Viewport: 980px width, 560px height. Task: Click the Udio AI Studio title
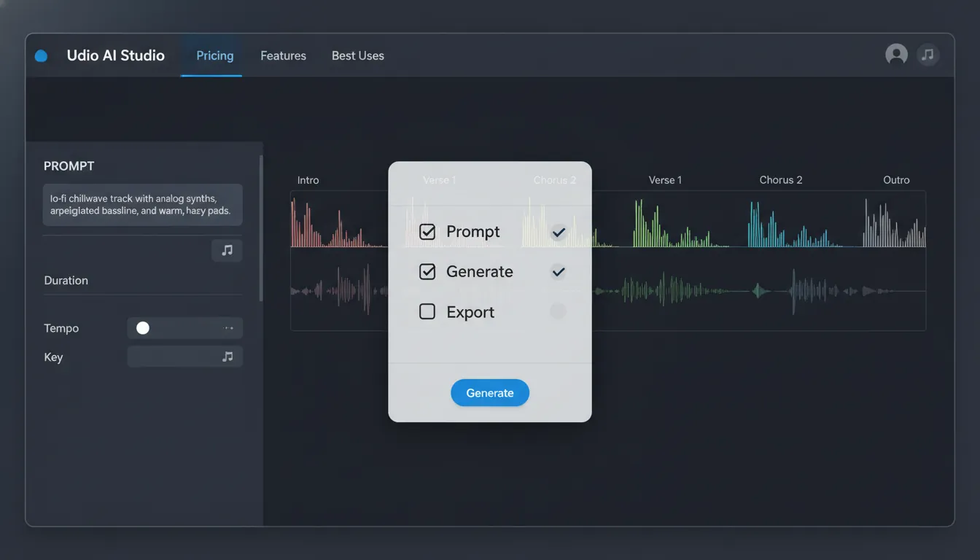[115, 55]
